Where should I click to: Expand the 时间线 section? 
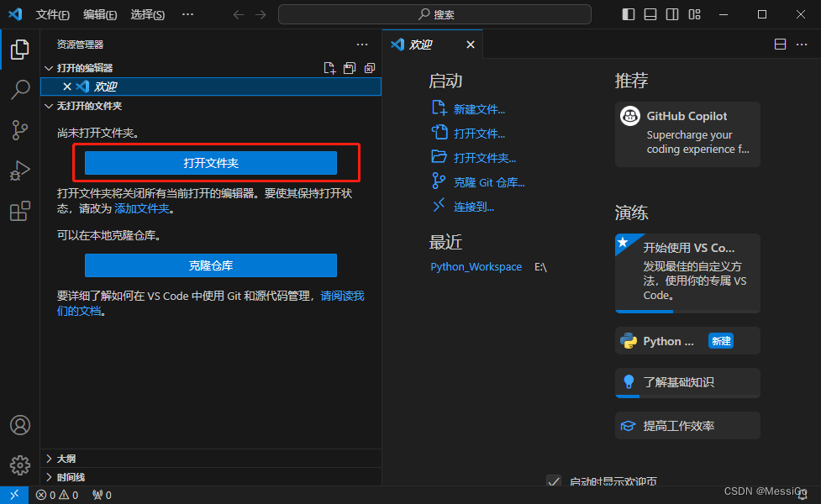point(49,477)
